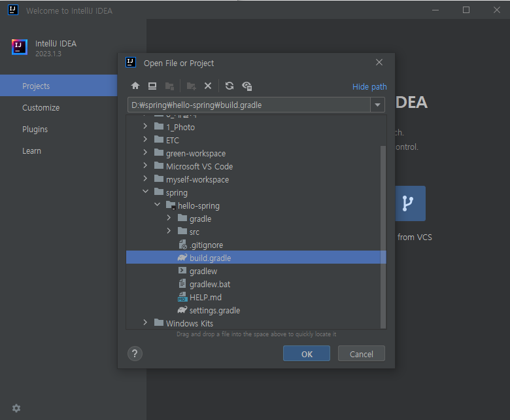The width and height of the screenshot is (510, 420).
Task: Select the Desktop directory toolbar icon
Action: coord(152,86)
